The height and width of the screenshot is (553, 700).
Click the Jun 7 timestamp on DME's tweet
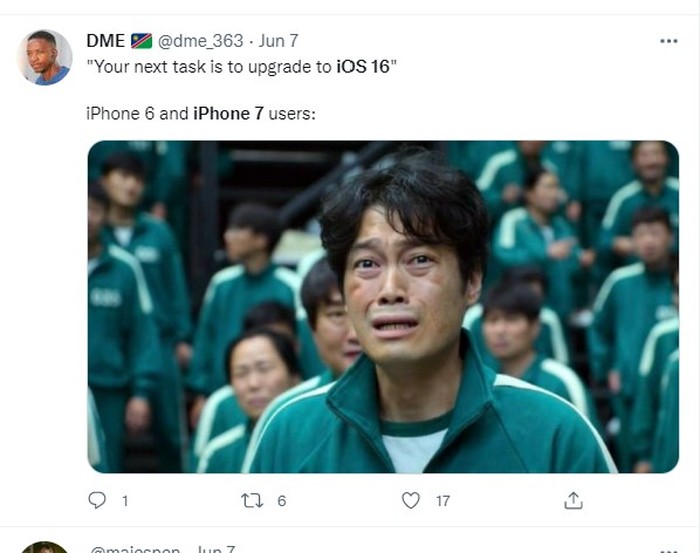pos(278,41)
